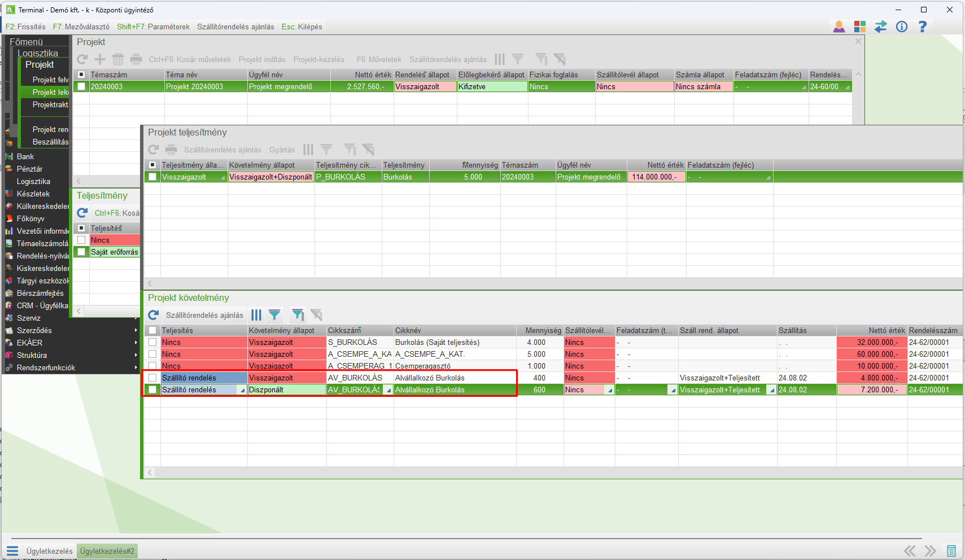Refresh the Projekt követelmény list
Viewport: 965px width, 560px height.
(x=154, y=315)
